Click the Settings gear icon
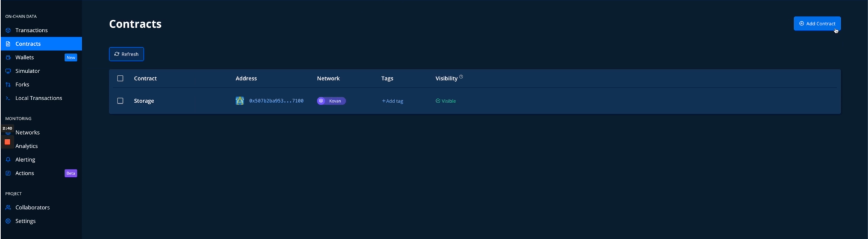The height and width of the screenshot is (239, 868). (8, 221)
